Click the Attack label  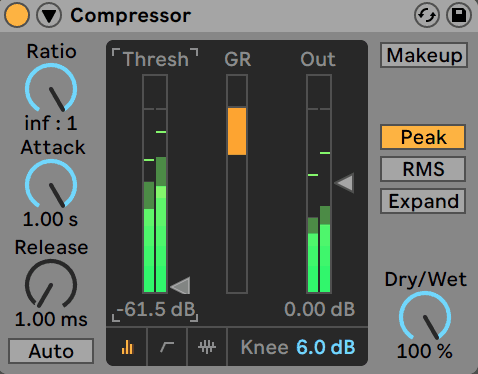tap(53, 147)
